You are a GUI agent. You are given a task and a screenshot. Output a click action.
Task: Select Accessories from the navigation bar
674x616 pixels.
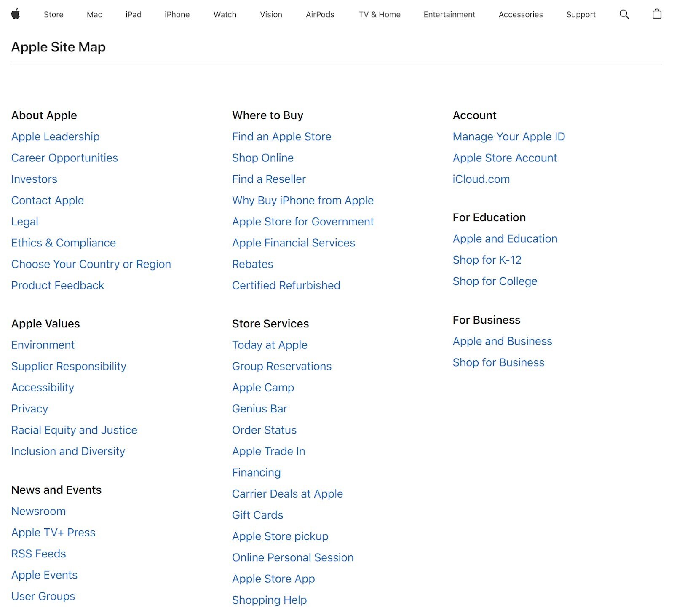(520, 14)
